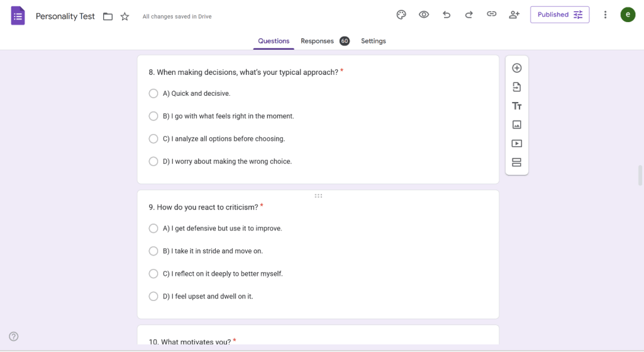
Task: Click the undo arrow icon
Action: pyautogui.click(x=447, y=14)
